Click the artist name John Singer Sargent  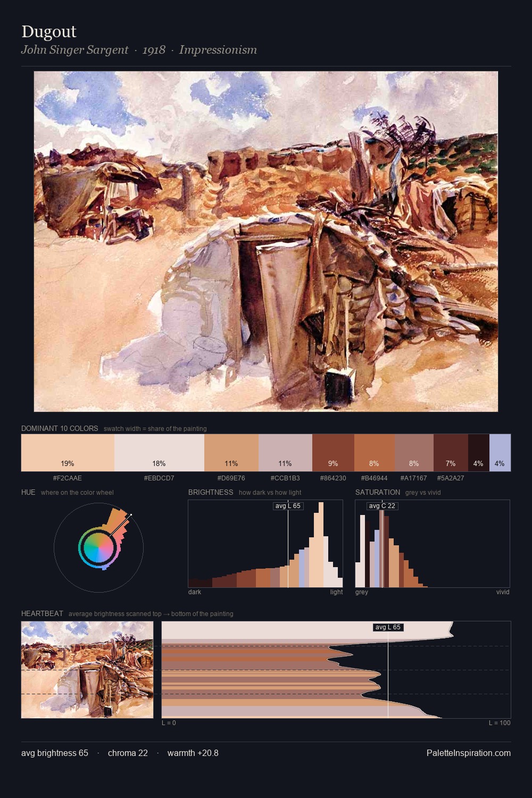(x=74, y=50)
